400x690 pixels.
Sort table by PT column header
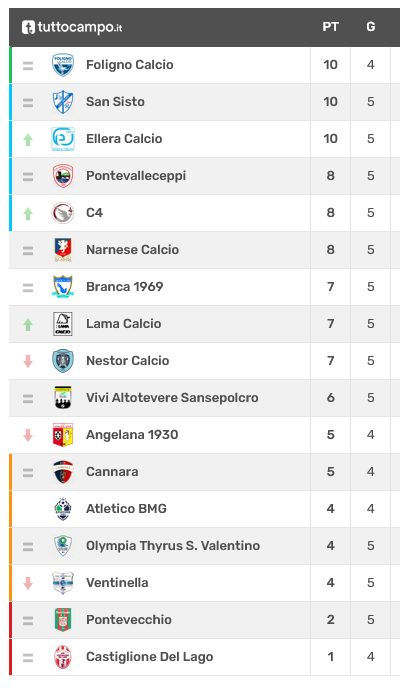330,27
